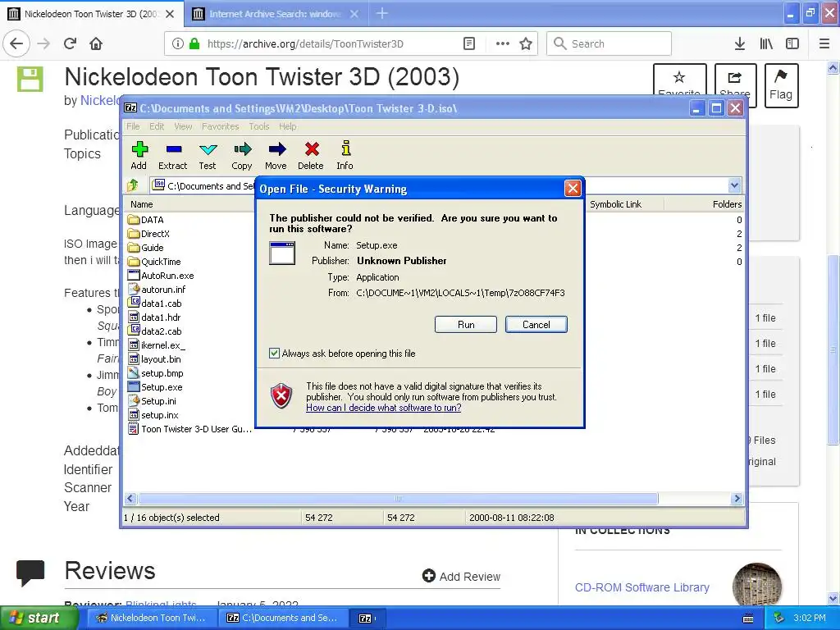Click the 7-Zip horizontal scrollbar thumb
The height and width of the screenshot is (630, 840).
click(398, 498)
